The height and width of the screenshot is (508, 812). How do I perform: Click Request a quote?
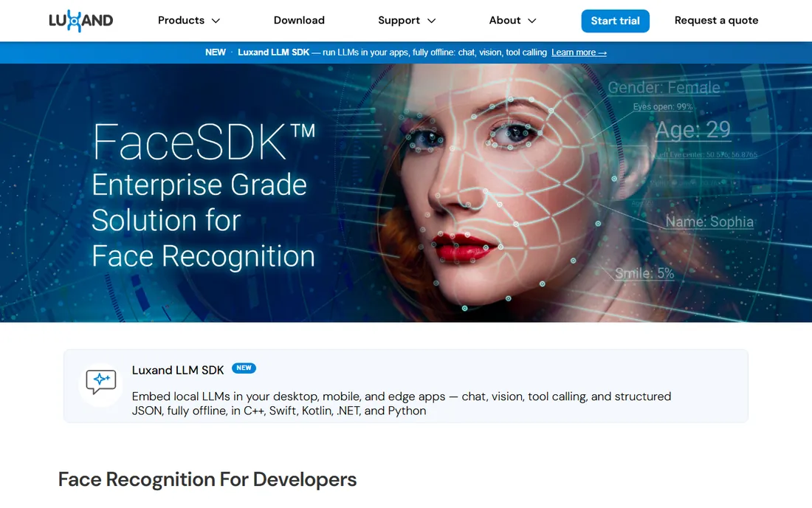tap(716, 20)
